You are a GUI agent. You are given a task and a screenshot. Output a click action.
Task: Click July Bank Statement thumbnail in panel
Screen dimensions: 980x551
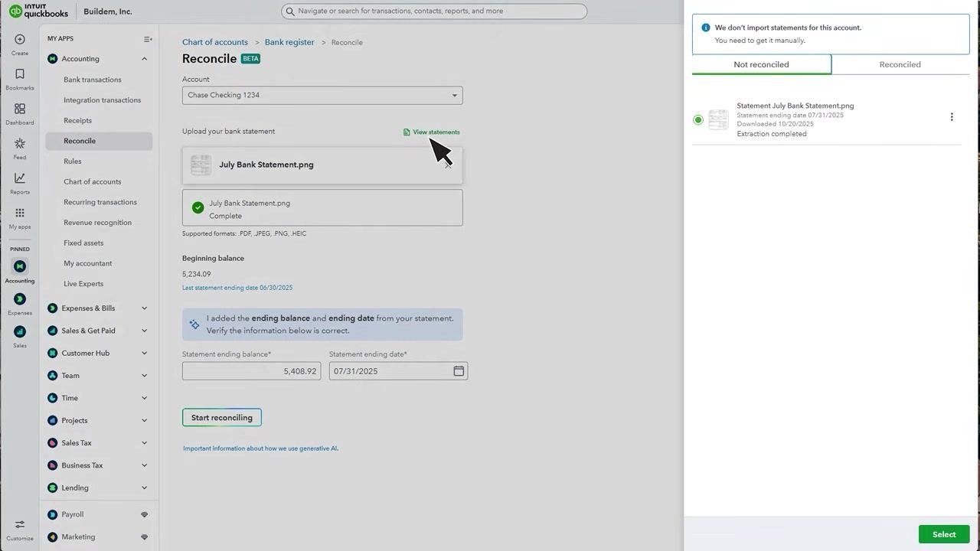718,120
